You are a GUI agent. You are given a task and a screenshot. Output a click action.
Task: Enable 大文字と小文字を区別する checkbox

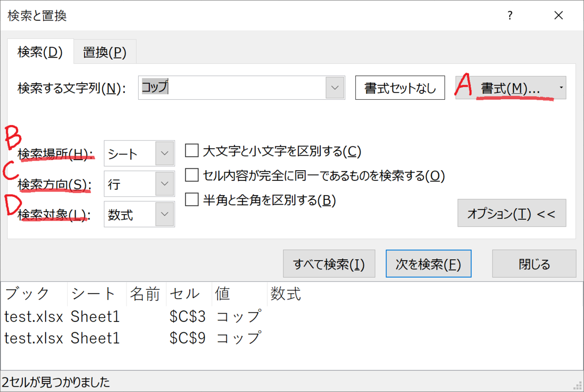point(192,151)
